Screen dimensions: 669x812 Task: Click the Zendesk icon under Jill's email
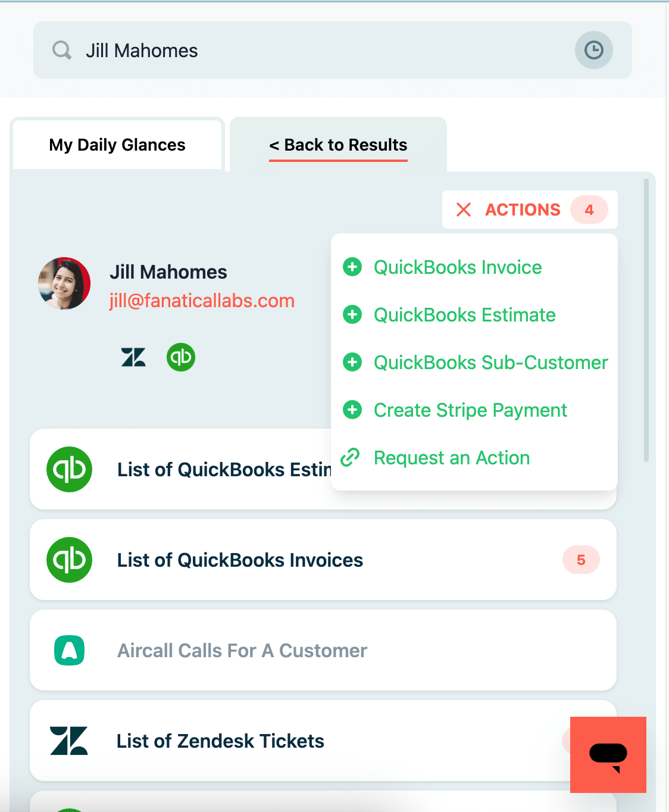tap(133, 357)
